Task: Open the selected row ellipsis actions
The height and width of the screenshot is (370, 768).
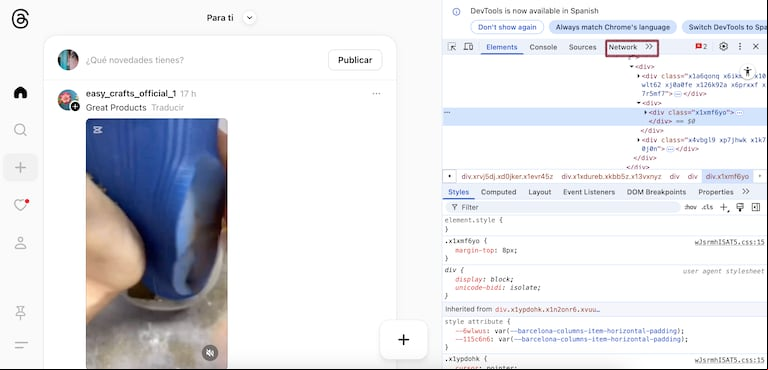Action: [447, 112]
